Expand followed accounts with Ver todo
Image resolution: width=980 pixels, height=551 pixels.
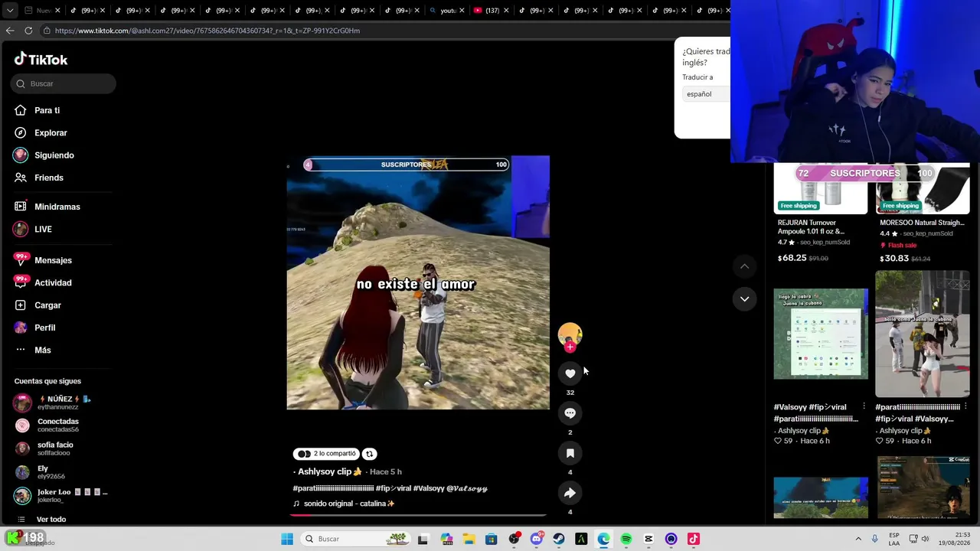coord(51,520)
